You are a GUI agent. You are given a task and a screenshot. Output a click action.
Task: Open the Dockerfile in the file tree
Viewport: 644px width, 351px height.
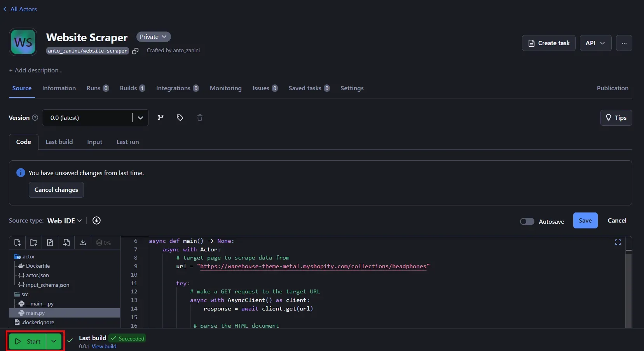tap(34, 266)
